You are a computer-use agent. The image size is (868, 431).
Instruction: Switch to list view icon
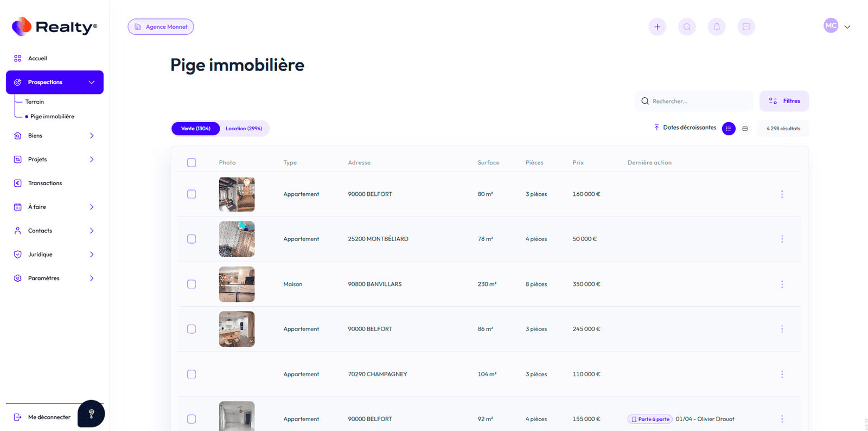(729, 129)
